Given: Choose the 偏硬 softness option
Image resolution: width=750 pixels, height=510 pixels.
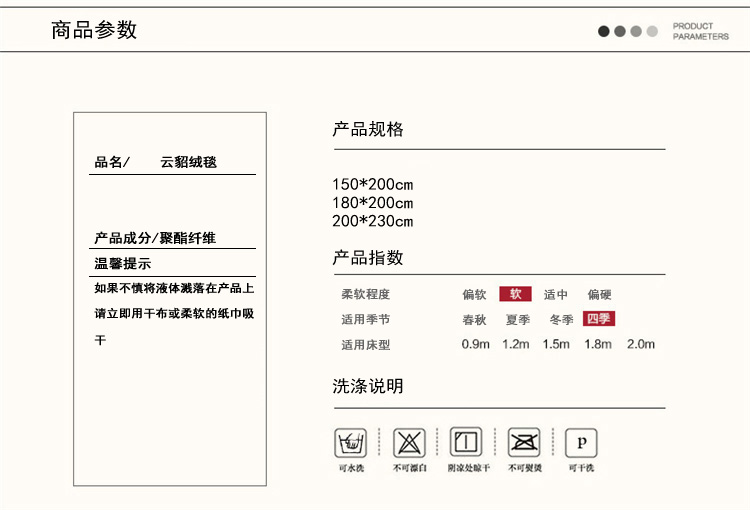Looking at the screenshot, I should [x=600, y=294].
